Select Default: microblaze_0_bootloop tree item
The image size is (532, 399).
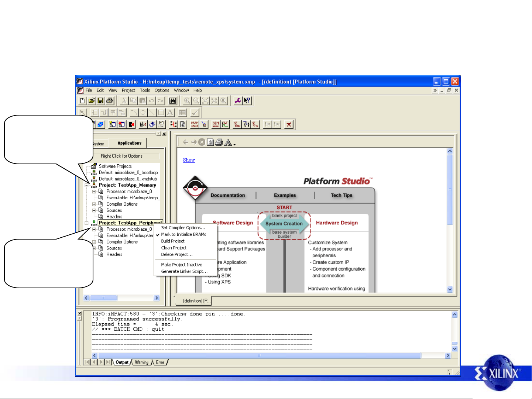pos(128,173)
